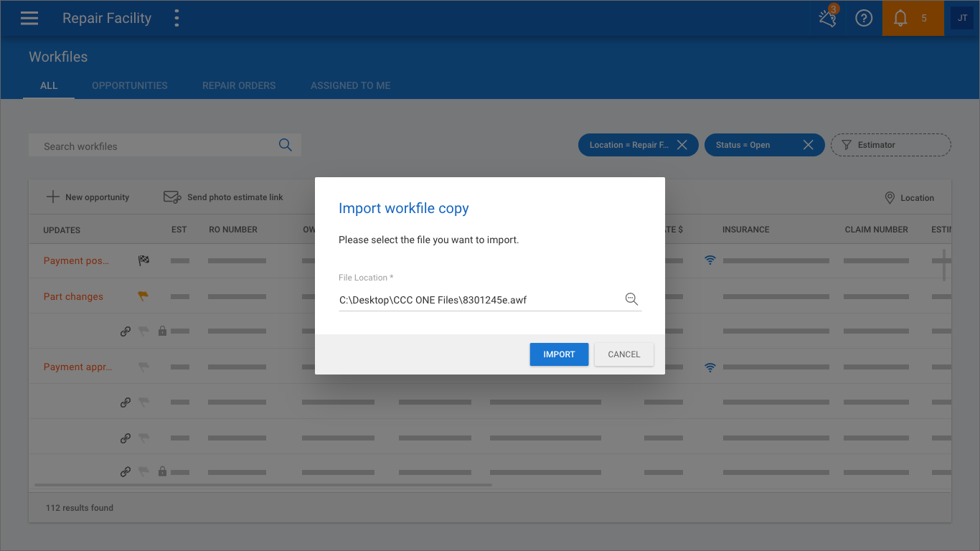Click New opportunity in the table toolbar
Viewport: 980px width, 551px height.
(x=88, y=197)
